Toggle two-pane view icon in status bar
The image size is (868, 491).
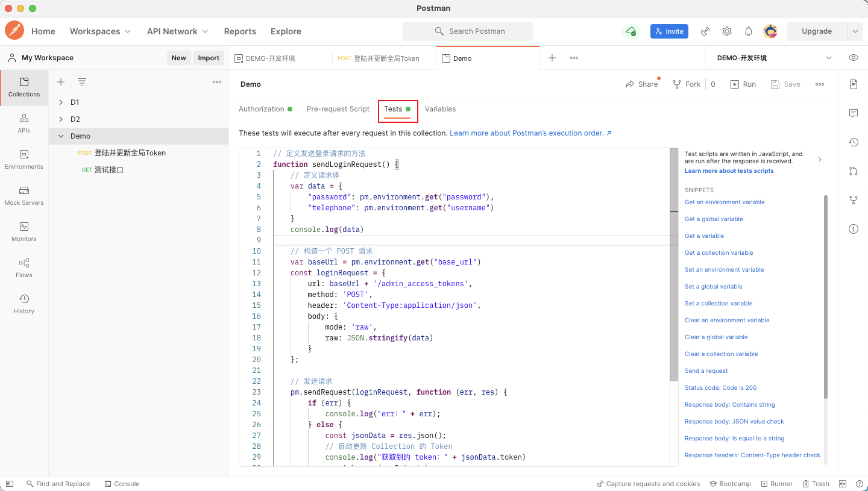click(x=843, y=484)
